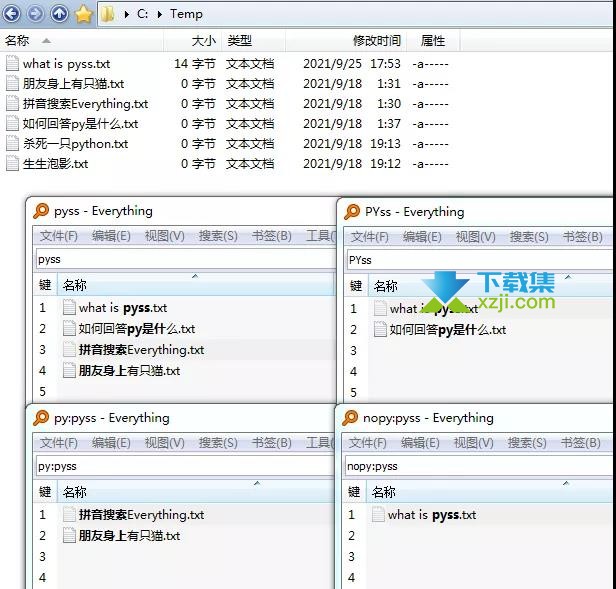616x589 pixels.
Task: Open 视图(V) menu in pyss window
Action: (165, 236)
